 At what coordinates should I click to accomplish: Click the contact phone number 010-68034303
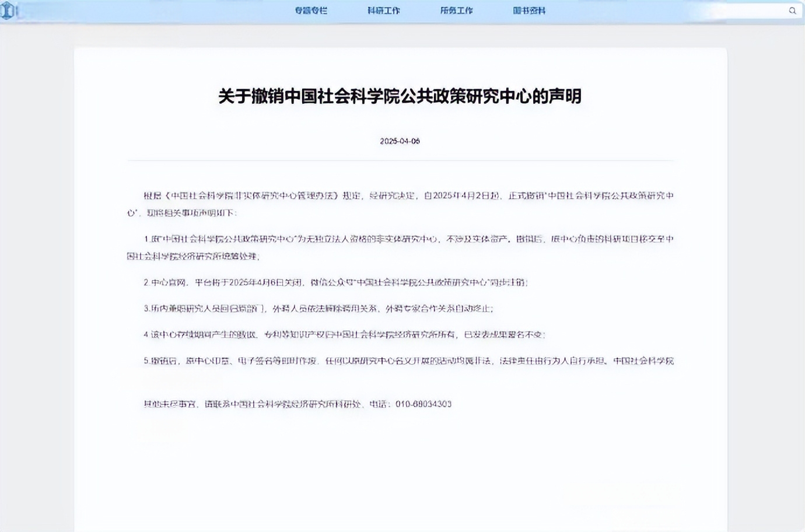click(x=423, y=404)
